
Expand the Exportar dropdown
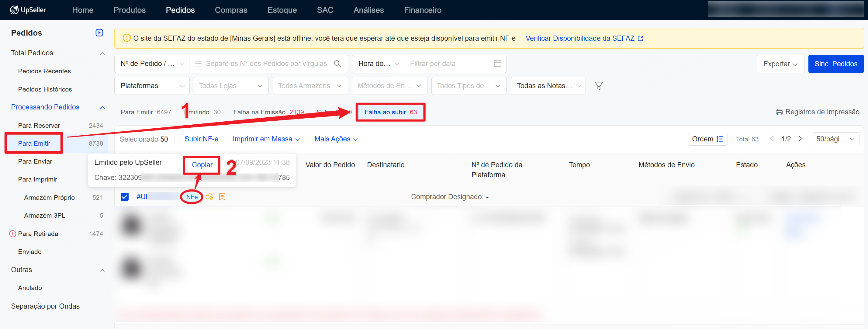pyautogui.click(x=780, y=64)
